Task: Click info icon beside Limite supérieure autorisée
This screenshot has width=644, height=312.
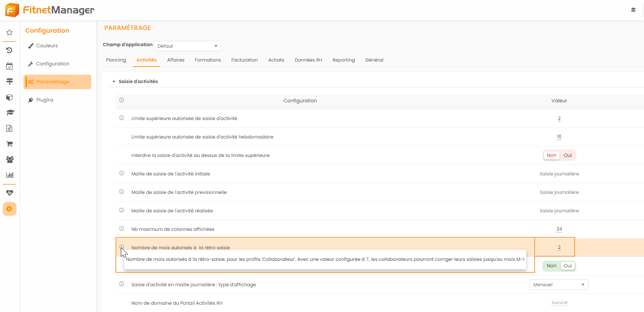Action: [122, 118]
